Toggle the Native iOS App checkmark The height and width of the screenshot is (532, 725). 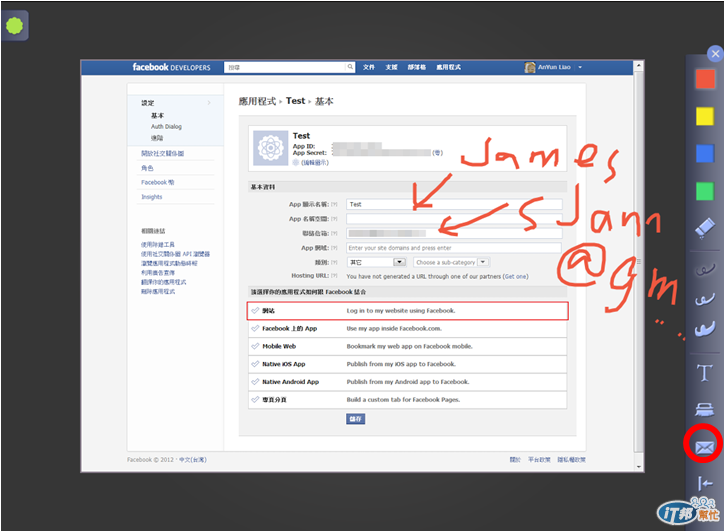255,364
